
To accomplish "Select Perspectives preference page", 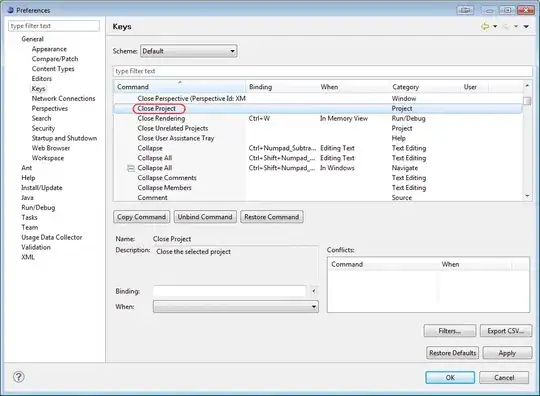I will 50,108.
